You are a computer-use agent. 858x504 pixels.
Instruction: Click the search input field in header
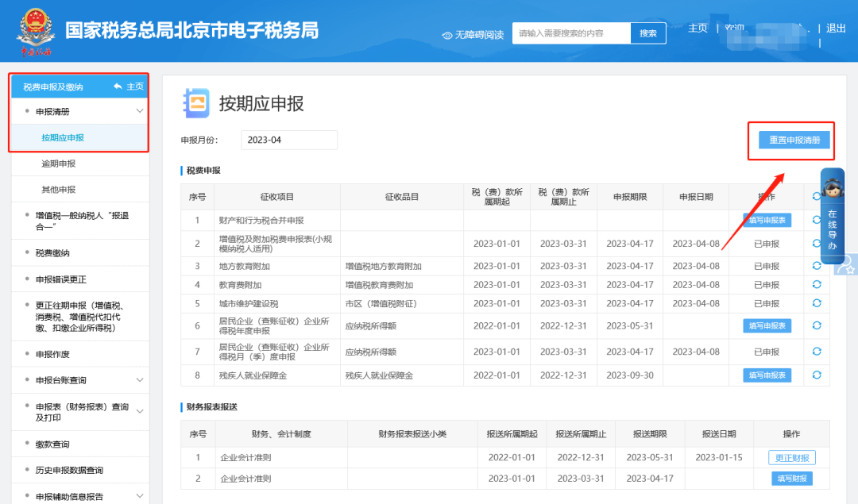(x=571, y=33)
